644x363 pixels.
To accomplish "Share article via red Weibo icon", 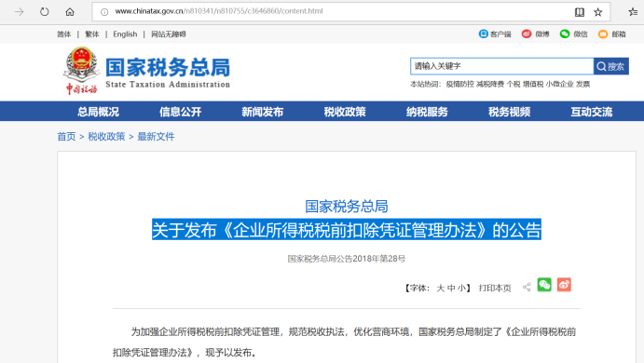I will tap(564, 285).
